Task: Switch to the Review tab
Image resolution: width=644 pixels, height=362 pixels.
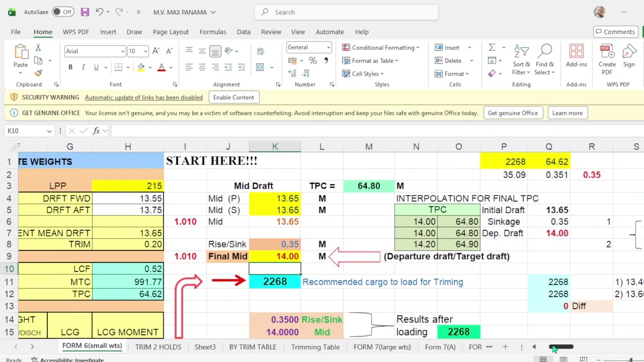Action: [271, 32]
